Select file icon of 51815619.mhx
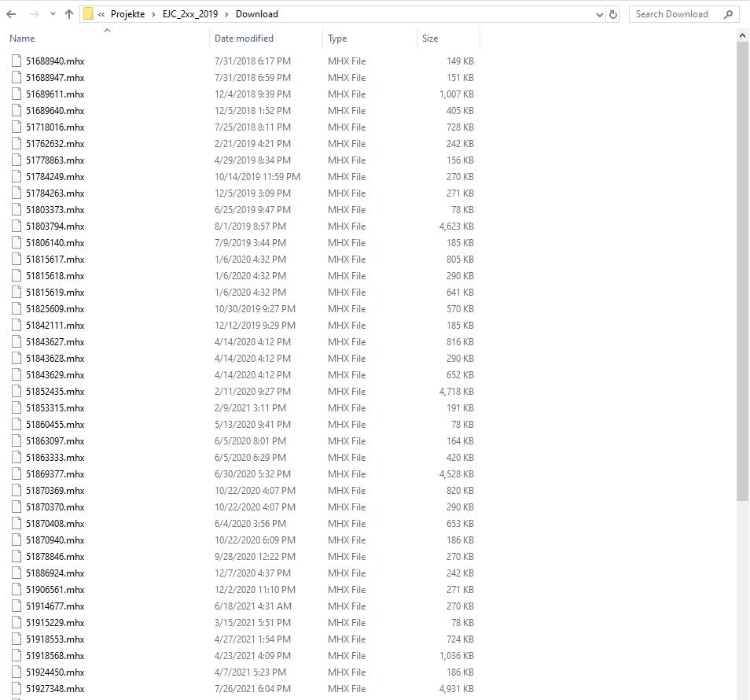The image size is (750, 700). pyautogui.click(x=17, y=292)
